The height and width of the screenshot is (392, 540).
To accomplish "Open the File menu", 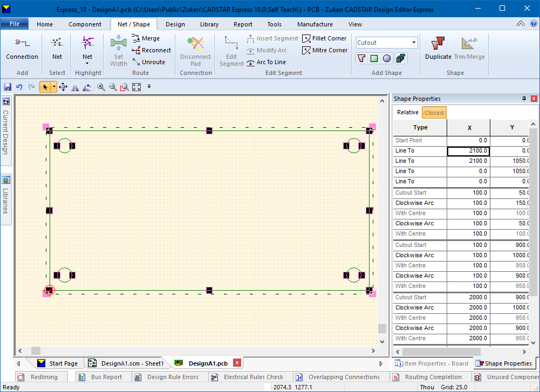I will (15, 24).
